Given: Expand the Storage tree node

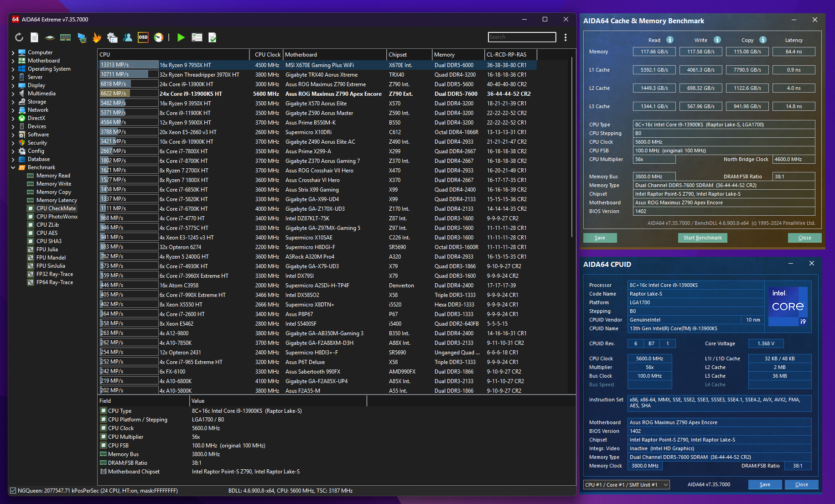Looking at the screenshot, I should click(13, 102).
